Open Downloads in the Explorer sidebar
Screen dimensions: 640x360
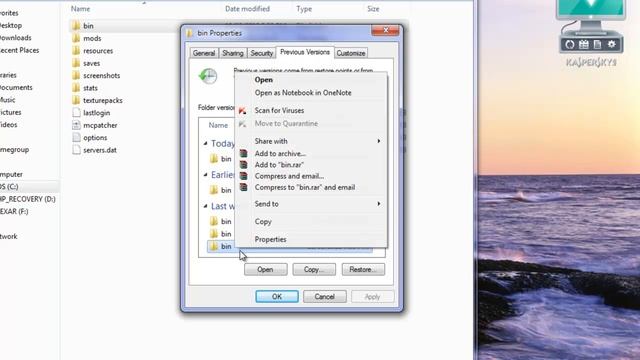pos(16,38)
